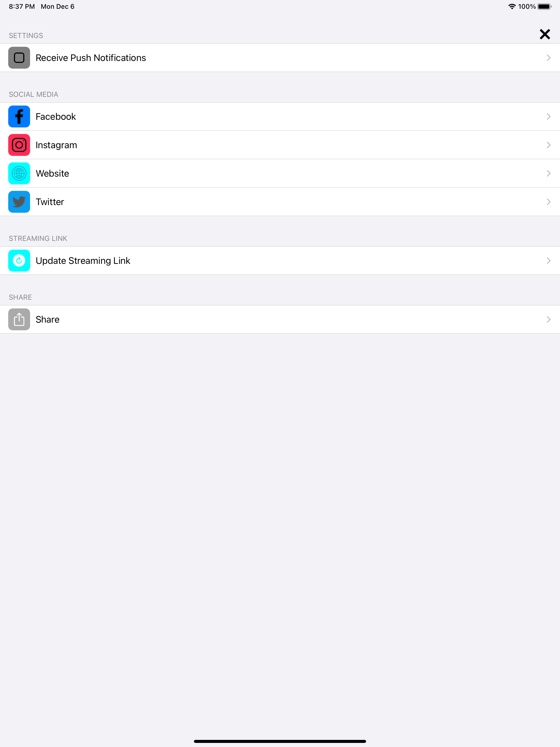Open the Receive Push Notifications row
This screenshot has height=747, width=560.
[x=280, y=58]
